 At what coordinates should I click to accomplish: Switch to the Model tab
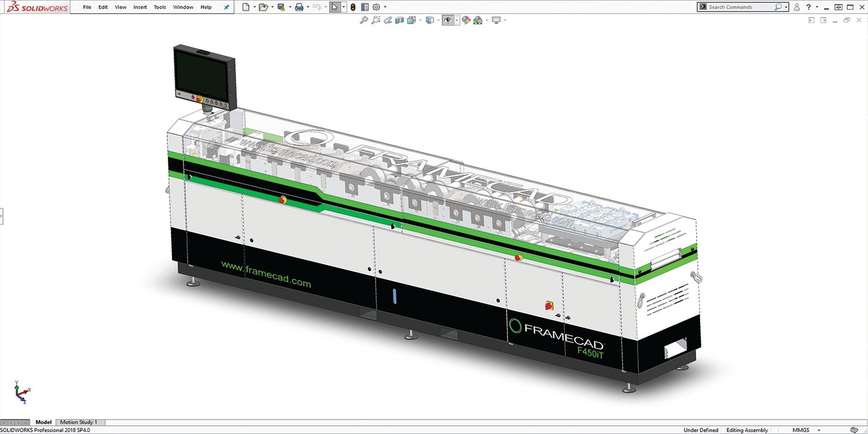point(43,422)
